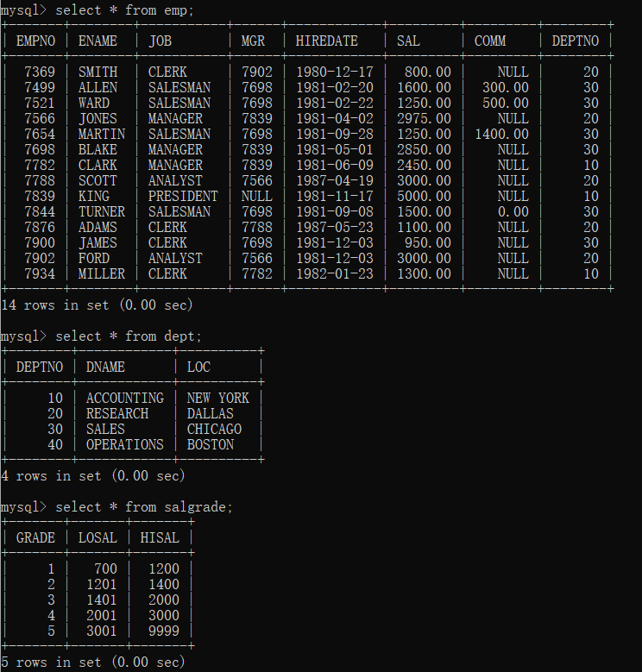Click the name TURNER
Screen dimensions: 642x672
point(102,211)
